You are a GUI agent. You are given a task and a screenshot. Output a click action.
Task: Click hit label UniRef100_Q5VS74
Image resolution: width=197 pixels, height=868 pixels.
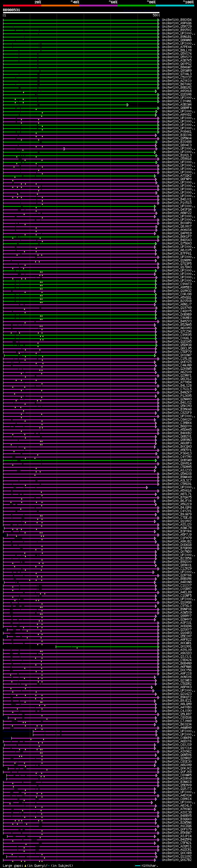pos(177,54)
